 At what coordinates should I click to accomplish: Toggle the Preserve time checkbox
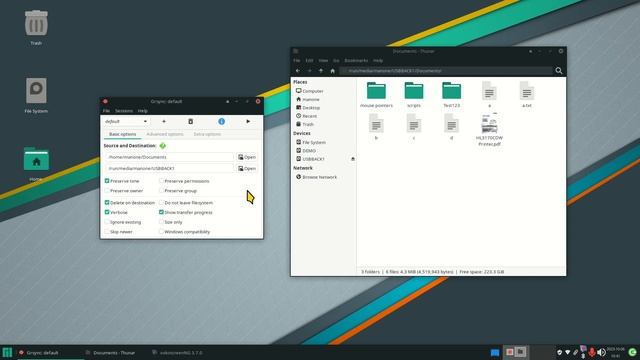pyautogui.click(x=107, y=181)
